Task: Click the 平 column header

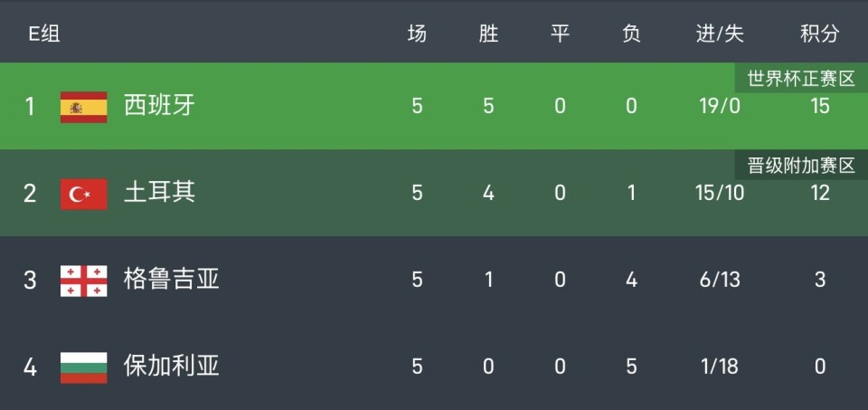Action: point(560,34)
